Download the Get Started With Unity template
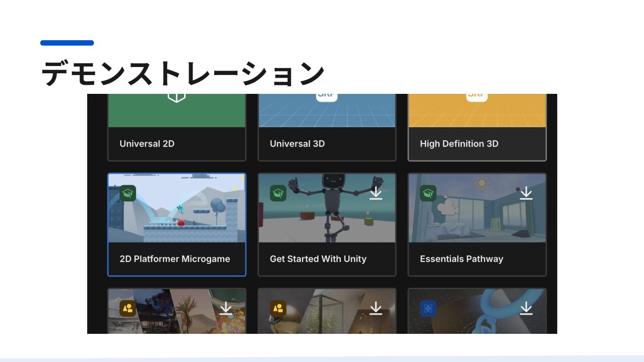 [376, 193]
